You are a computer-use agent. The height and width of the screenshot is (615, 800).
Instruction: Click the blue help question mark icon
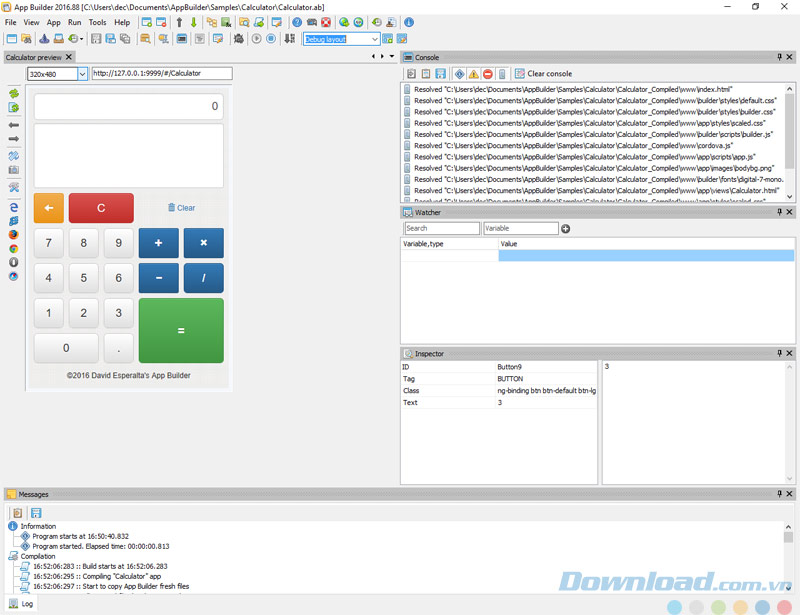(x=297, y=22)
